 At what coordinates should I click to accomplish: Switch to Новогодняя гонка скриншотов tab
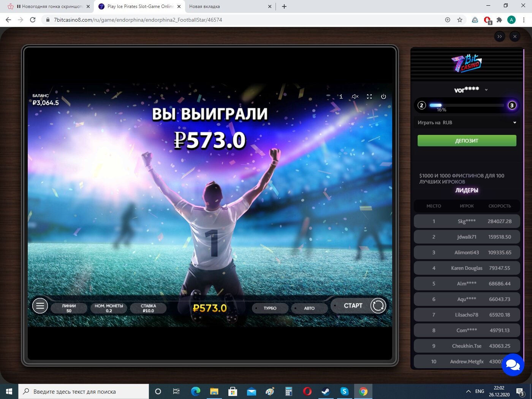pyautogui.click(x=49, y=6)
